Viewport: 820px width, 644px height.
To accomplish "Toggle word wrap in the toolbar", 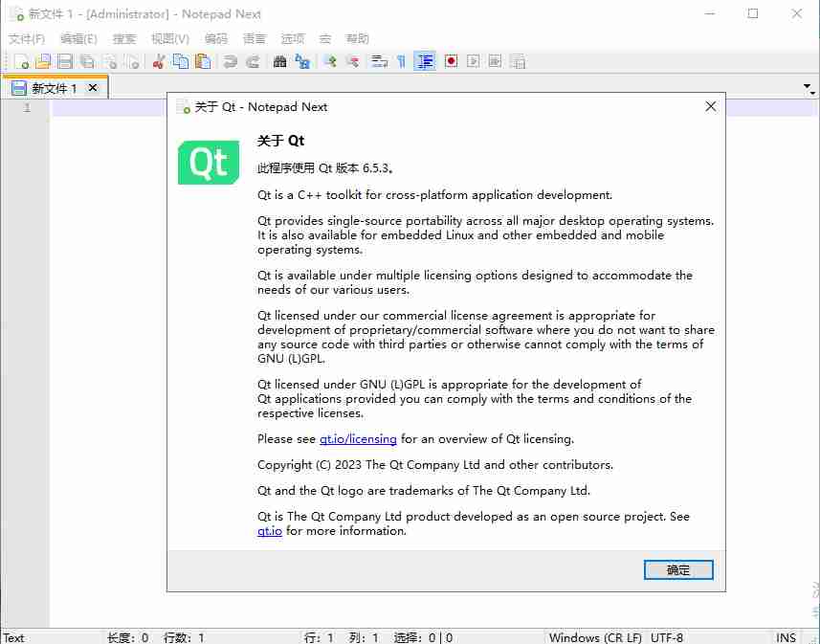I will coord(379,61).
